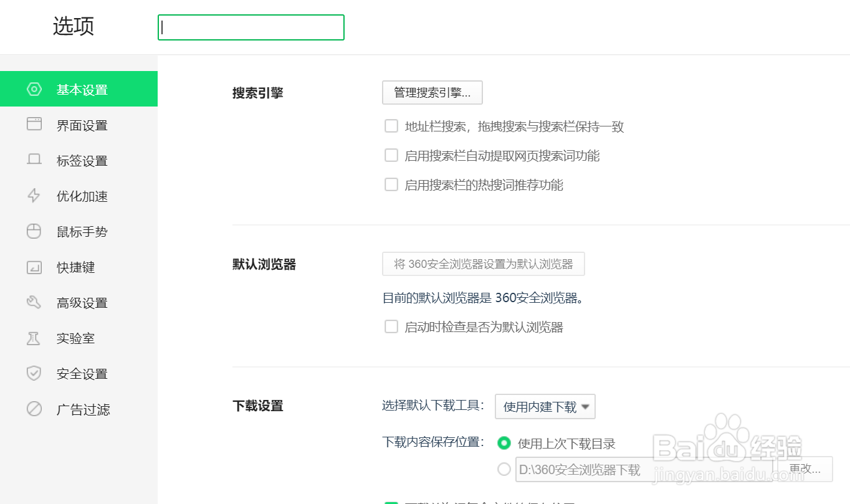850x504 pixels.
Task: Click the hexagon icon beside 基本设置
Action: click(x=34, y=89)
